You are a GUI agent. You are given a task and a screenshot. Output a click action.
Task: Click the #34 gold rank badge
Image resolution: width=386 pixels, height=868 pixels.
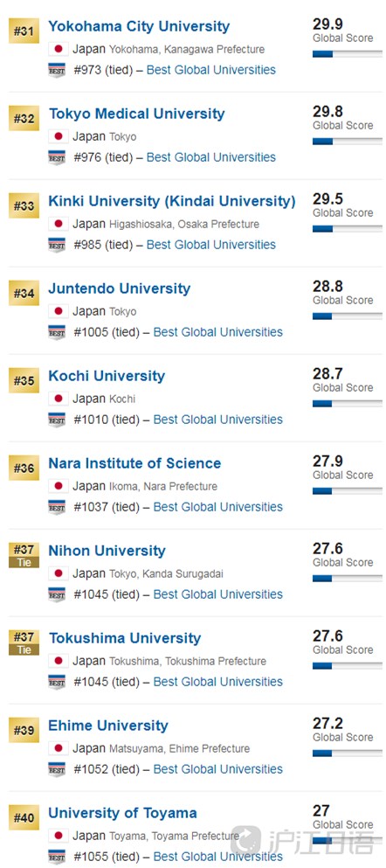coord(24,294)
